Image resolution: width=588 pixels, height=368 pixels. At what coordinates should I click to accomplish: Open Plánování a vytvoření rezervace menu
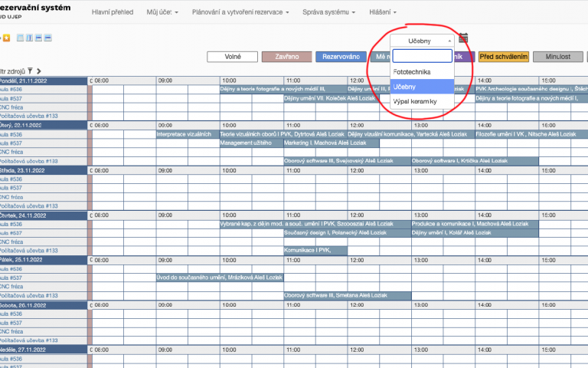pos(240,12)
